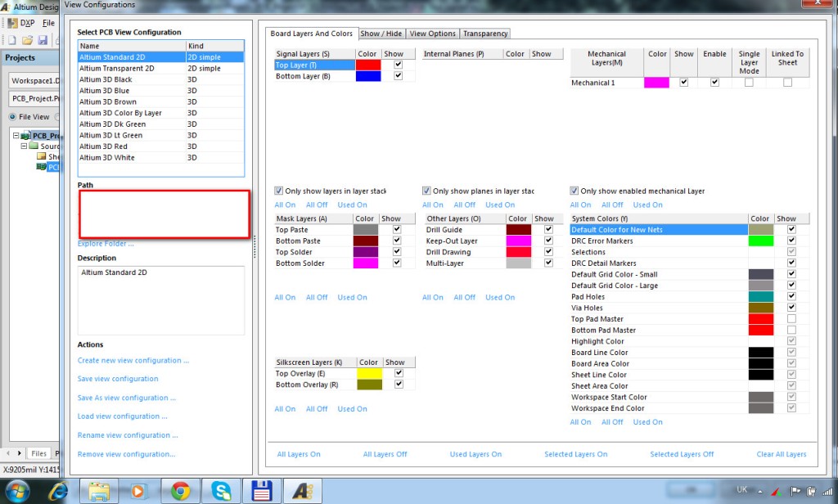Screen dimensions: 838x504
Task: Open Internet Explorer from the taskbar
Action: 59,490
